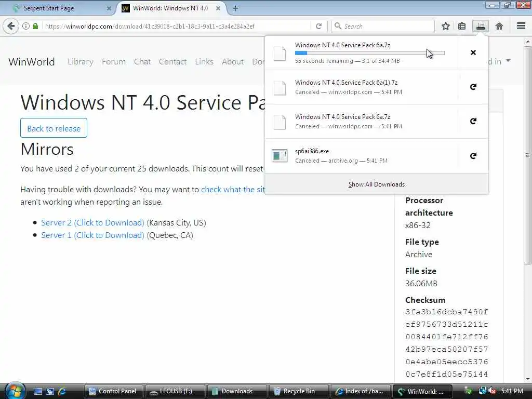Go to home page icon

click(499, 26)
